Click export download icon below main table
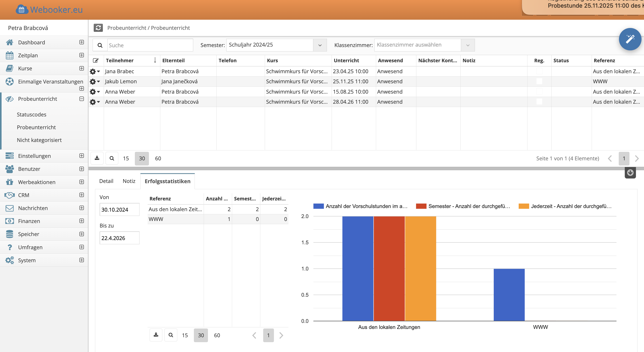644x352 pixels. 97,158
